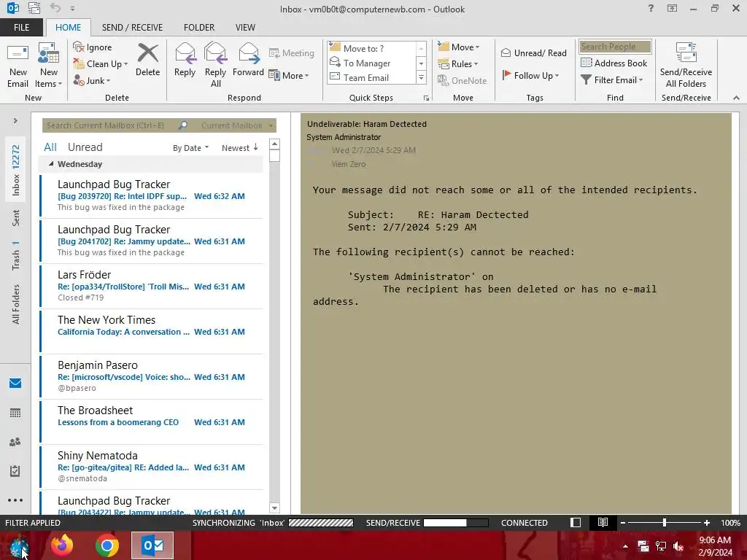Viewport: 747px width, 560px height.
Task: Open Clean Up dropdown
Action: coord(101,64)
